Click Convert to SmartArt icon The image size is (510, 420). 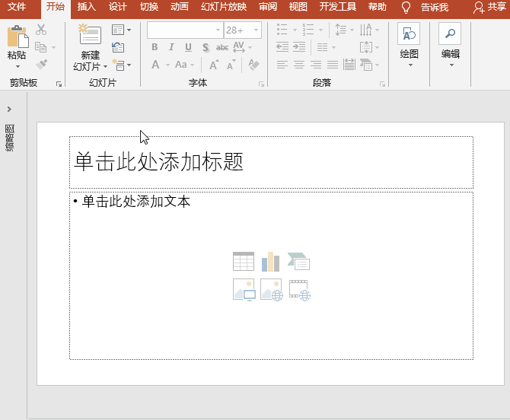click(x=366, y=65)
